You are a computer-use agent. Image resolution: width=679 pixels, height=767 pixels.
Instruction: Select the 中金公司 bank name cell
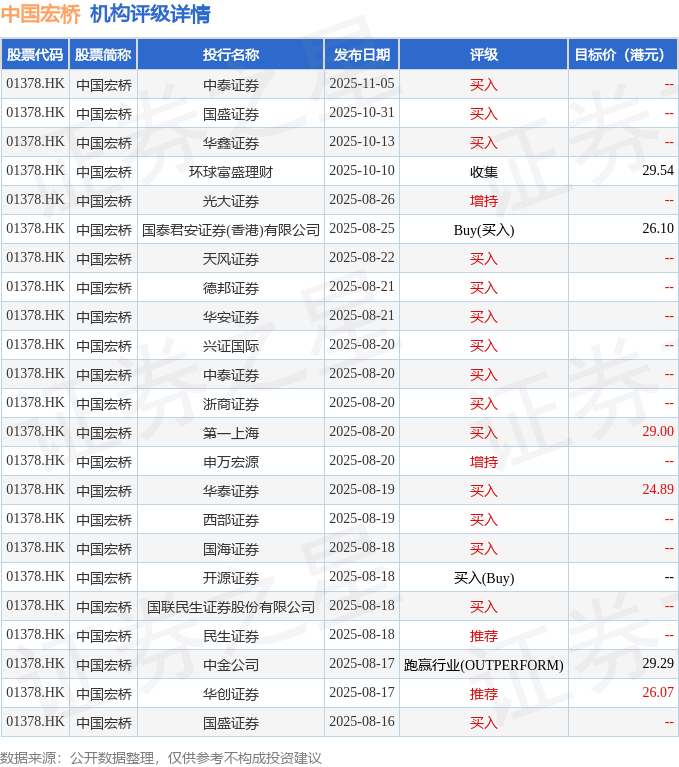(231, 665)
